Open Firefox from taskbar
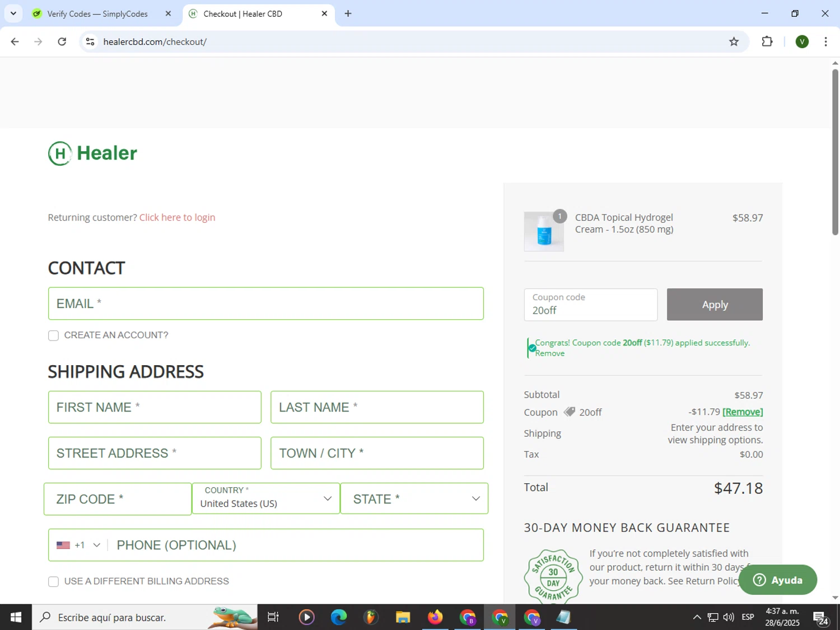 (435, 617)
